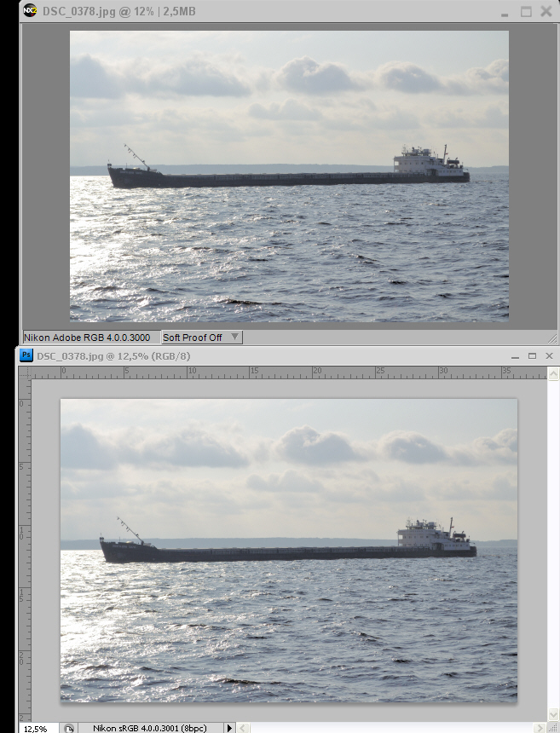Click the horizontal scrollbar right arrow in Photoshop
The width and height of the screenshot is (560, 733).
(540, 728)
